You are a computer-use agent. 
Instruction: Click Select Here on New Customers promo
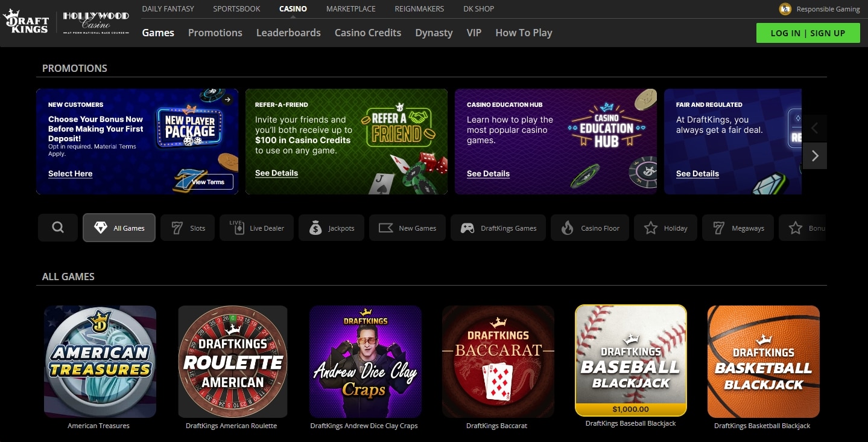pos(71,173)
